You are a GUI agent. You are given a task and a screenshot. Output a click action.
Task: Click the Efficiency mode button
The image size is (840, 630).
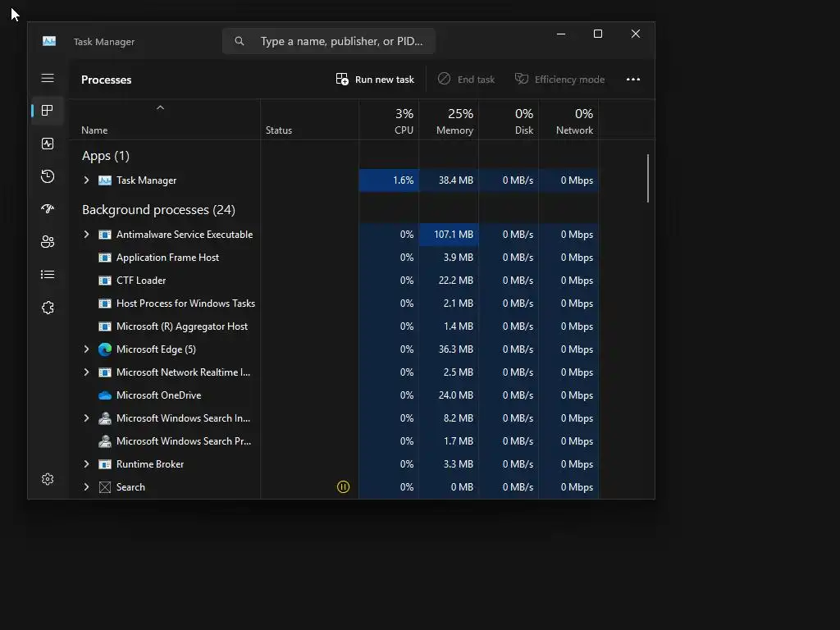point(559,80)
